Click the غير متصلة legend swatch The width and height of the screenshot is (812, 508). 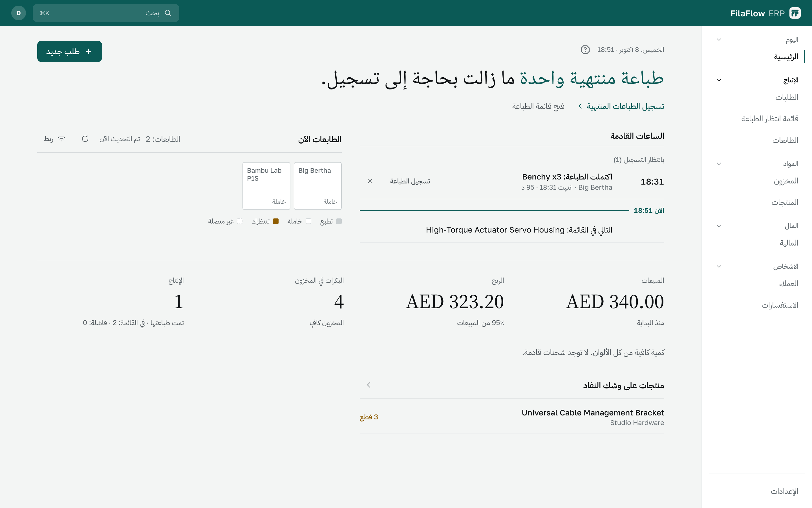click(x=240, y=222)
